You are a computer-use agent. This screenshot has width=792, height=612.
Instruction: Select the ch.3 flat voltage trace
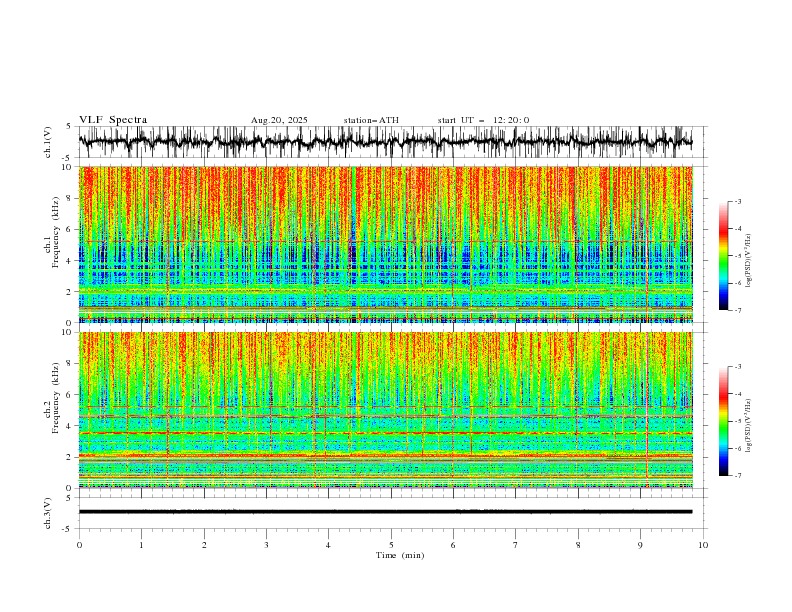coord(385,512)
